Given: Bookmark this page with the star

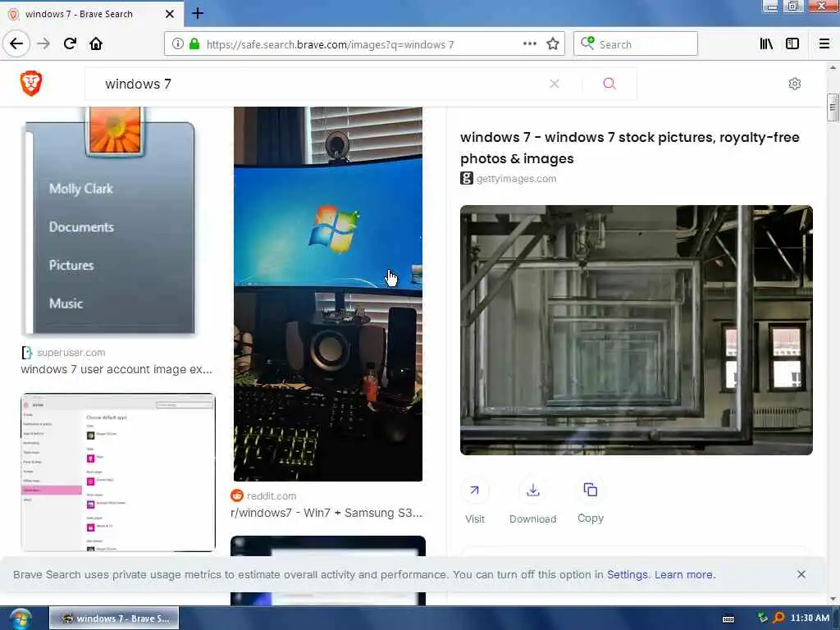Looking at the screenshot, I should pyautogui.click(x=552, y=44).
